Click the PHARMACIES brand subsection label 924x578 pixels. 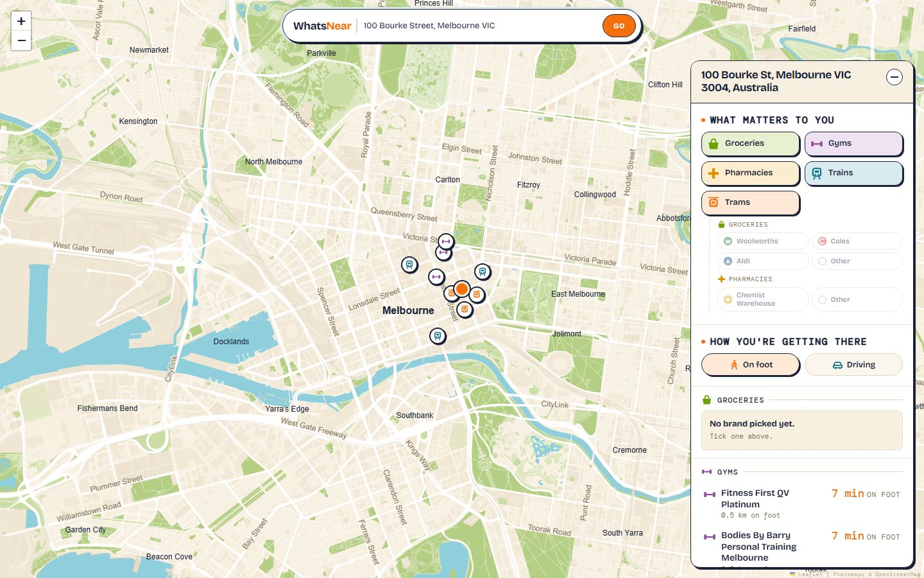tap(750, 279)
